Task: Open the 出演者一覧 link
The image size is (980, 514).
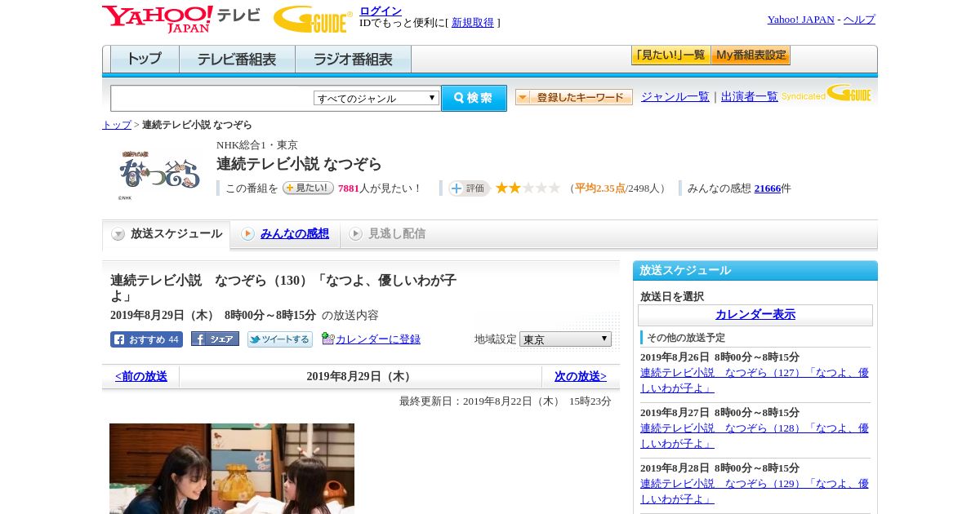Action: 750,96
